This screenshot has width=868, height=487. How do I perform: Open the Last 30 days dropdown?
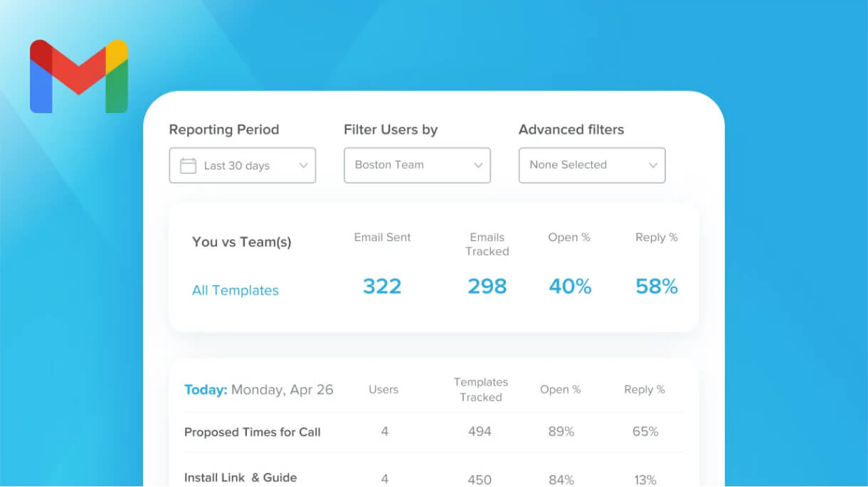tap(243, 166)
